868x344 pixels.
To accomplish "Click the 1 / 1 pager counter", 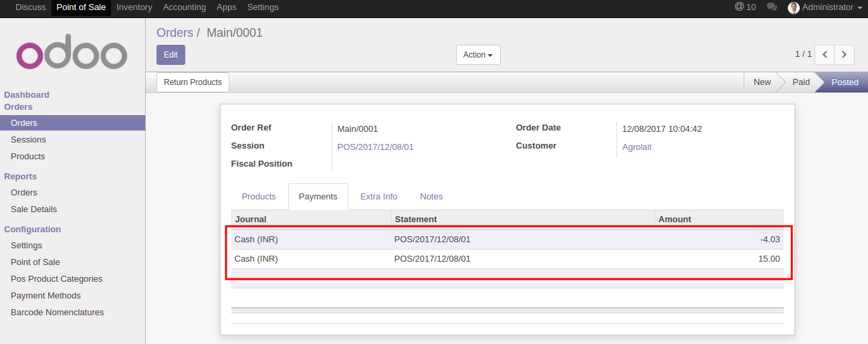I will 803,54.
